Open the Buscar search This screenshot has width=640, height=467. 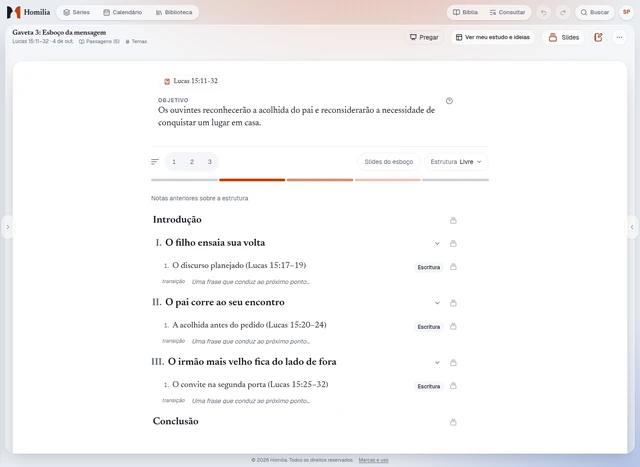pos(595,12)
